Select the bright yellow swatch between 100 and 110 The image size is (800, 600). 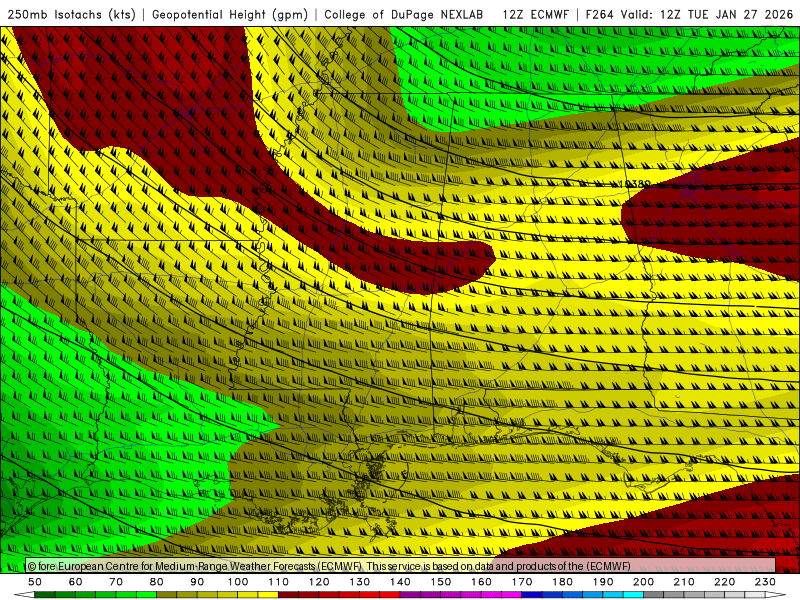[268, 595]
